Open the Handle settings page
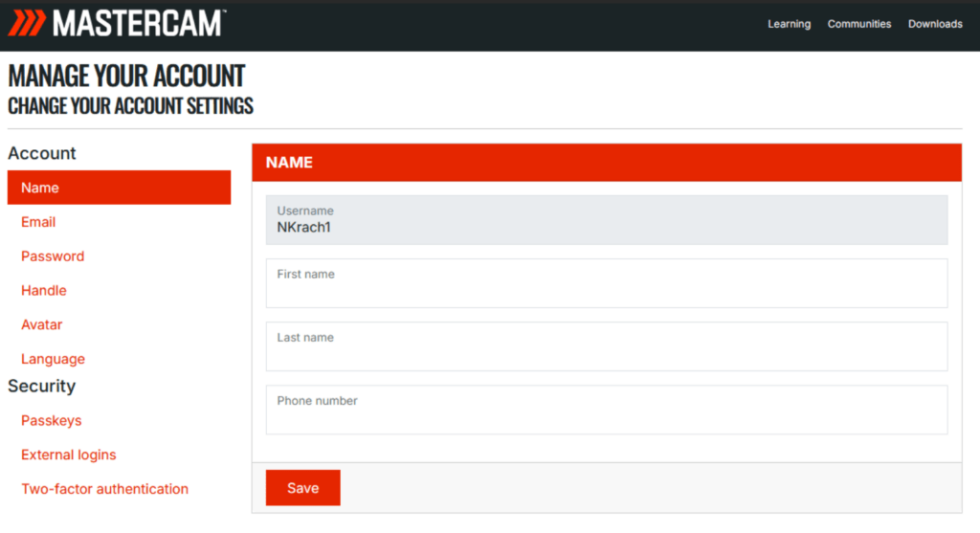Image resolution: width=980 pixels, height=533 pixels. pos(44,291)
